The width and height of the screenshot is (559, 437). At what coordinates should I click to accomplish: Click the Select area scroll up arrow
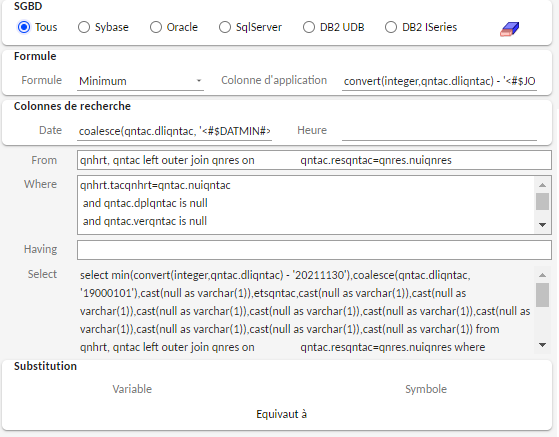pyautogui.click(x=542, y=275)
